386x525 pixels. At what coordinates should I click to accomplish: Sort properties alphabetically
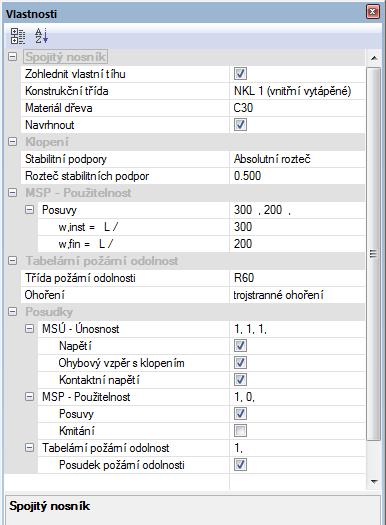pyautogui.click(x=42, y=36)
